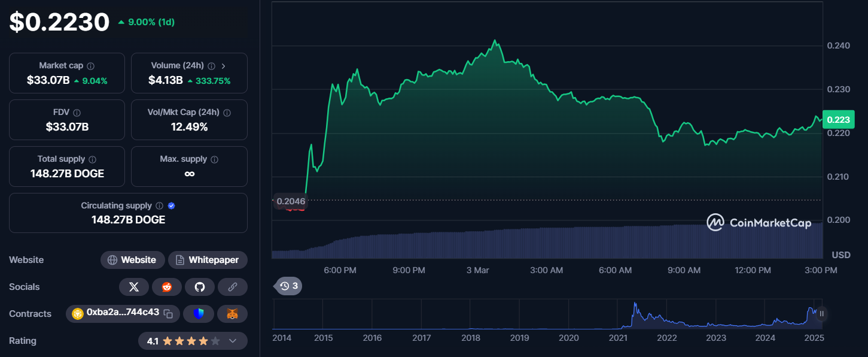Click the infinity Max. supply symbol
This screenshot has width=868, height=357.
pos(189,174)
